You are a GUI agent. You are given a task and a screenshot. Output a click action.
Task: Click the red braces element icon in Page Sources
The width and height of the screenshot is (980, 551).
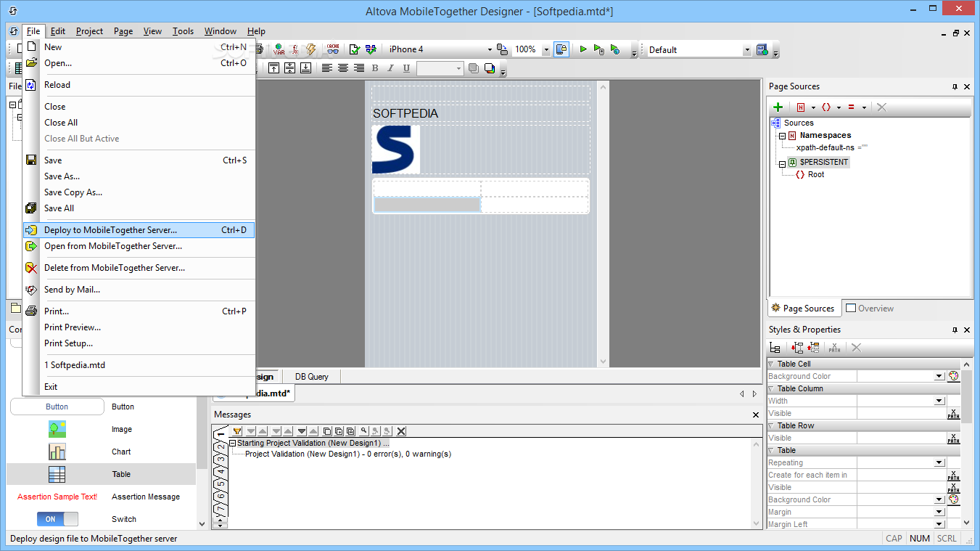(826, 107)
